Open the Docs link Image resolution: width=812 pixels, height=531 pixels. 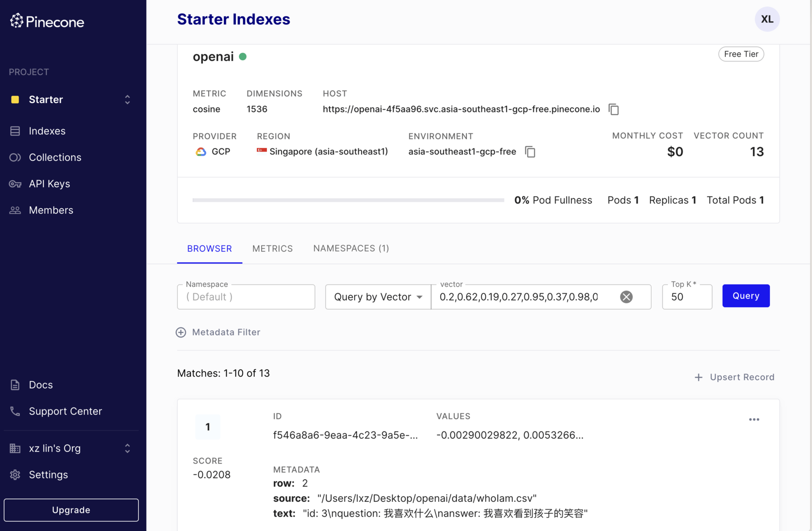[x=41, y=384]
